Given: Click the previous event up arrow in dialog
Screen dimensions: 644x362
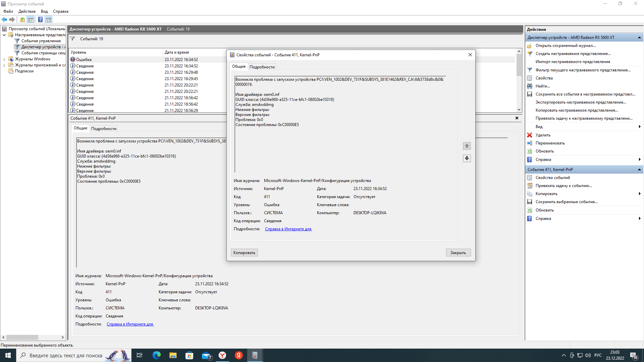Looking at the screenshot, I should 467,146.
